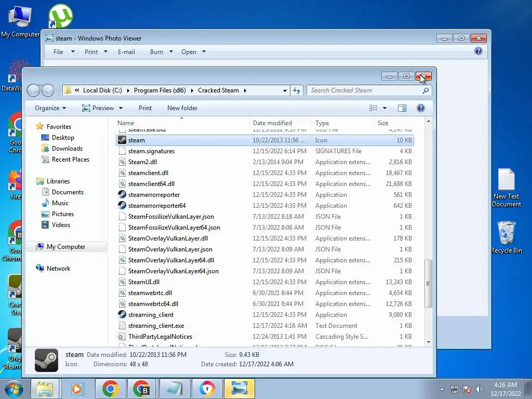Click Preview button in Explorer toolbar
Screen dimensions: 532x399
[x=98, y=108]
